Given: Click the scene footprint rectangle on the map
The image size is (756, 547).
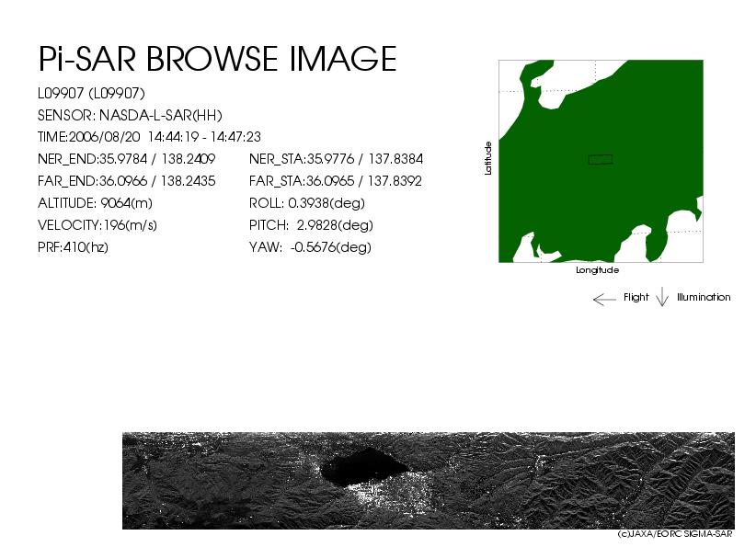Looking at the screenshot, I should (601, 160).
